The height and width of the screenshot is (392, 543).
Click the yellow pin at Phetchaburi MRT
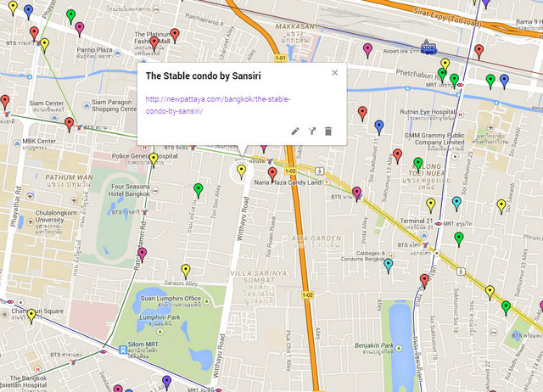click(x=445, y=65)
